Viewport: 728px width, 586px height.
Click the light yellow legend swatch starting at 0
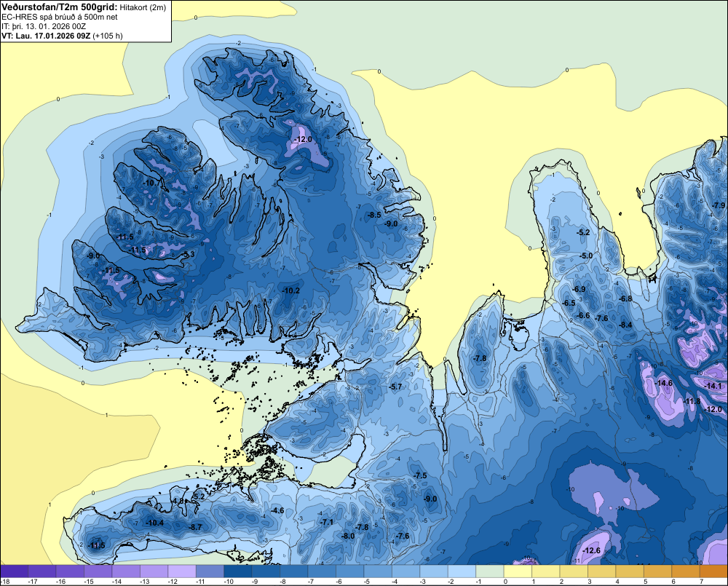pyautogui.click(x=518, y=571)
